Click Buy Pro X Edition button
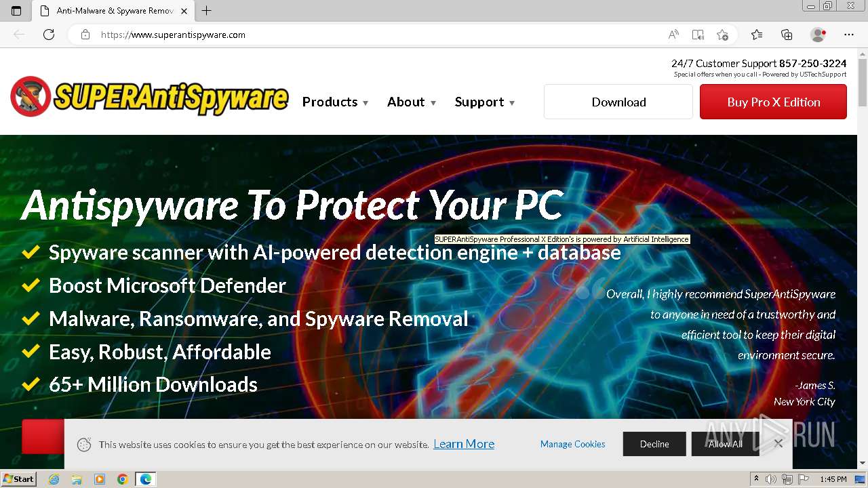The height and width of the screenshot is (488, 868). 773,102
